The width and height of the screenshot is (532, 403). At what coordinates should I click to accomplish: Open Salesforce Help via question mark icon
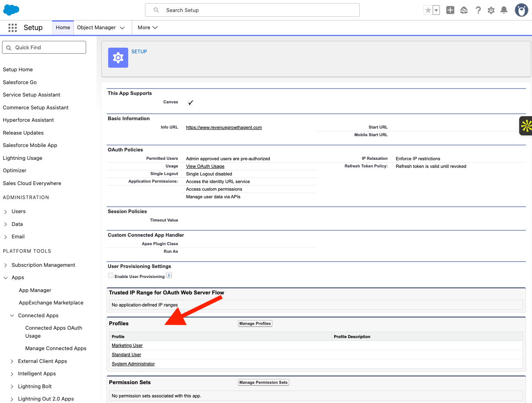(x=478, y=10)
